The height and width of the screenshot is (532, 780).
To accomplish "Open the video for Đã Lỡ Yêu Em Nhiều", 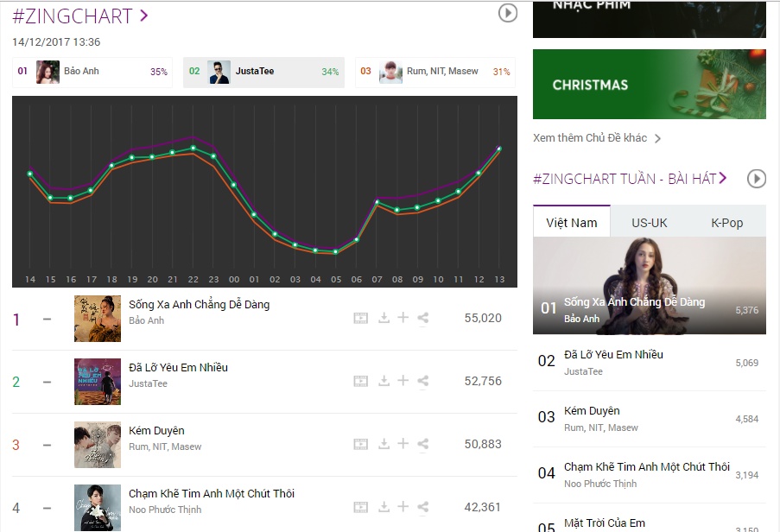I will click(x=361, y=382).
